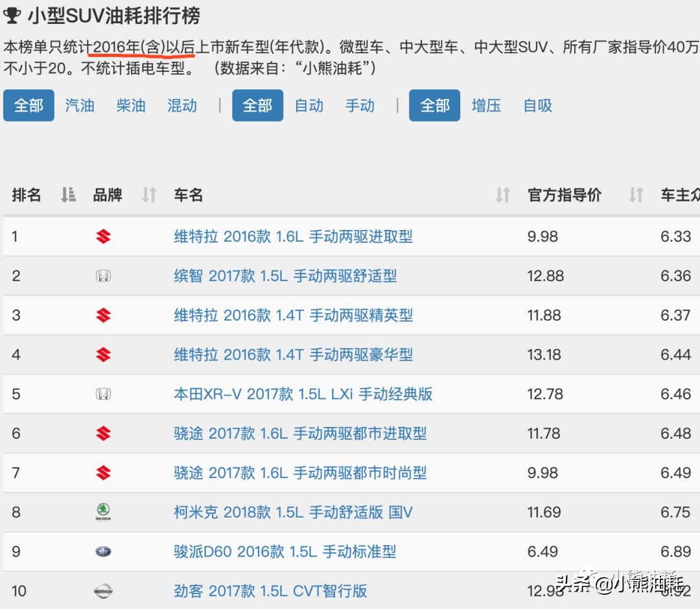Select the 自动 filter option

[309, 106]
